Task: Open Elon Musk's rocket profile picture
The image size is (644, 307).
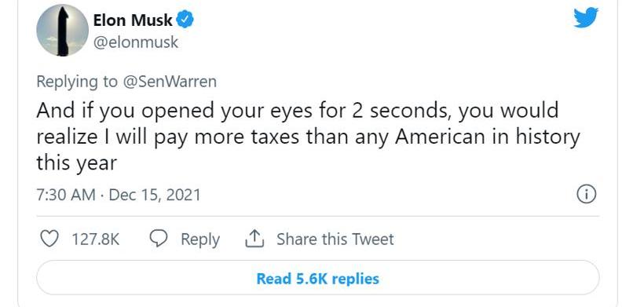Action: pyautogui.click(x=62, y=31)
